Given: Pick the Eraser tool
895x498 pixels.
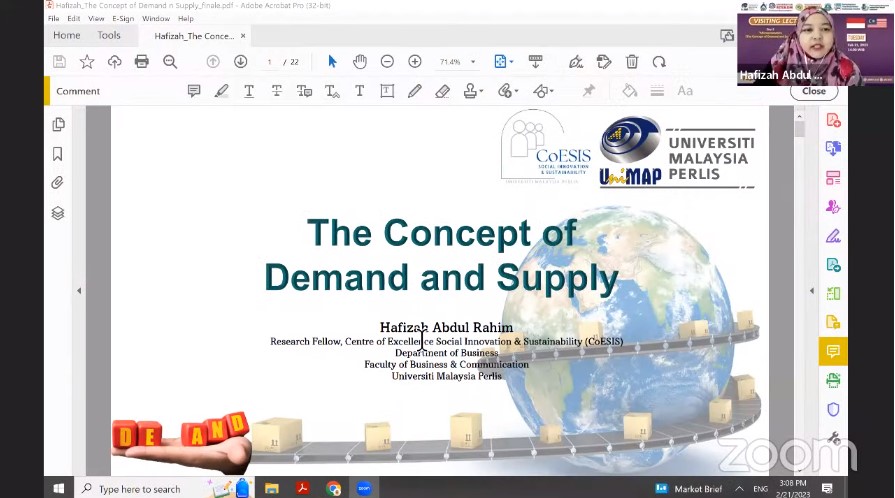Looking at the screenshot, I should pos(442,91).
